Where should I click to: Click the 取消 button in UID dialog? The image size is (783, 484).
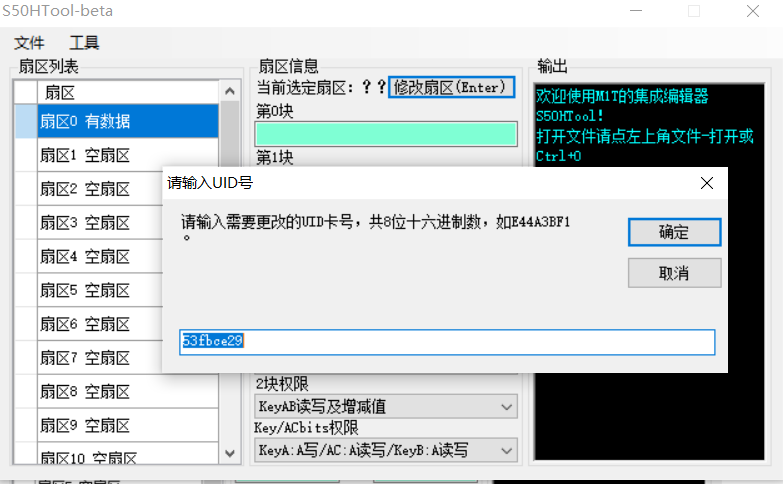click(674, 273)
